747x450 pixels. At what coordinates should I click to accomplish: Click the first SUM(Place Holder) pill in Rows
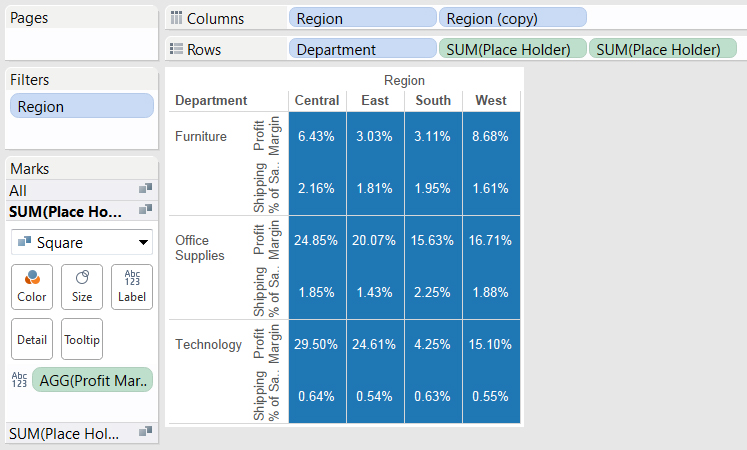tap(513, 49)
